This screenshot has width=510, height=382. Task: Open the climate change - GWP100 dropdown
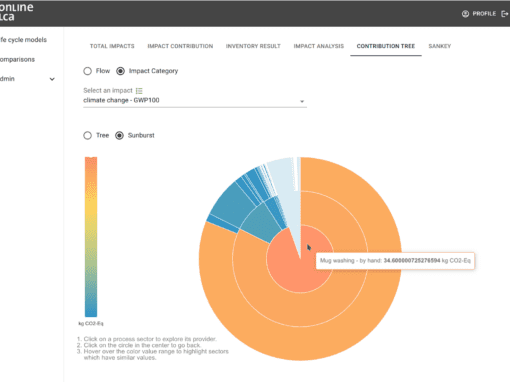(195, 100)
